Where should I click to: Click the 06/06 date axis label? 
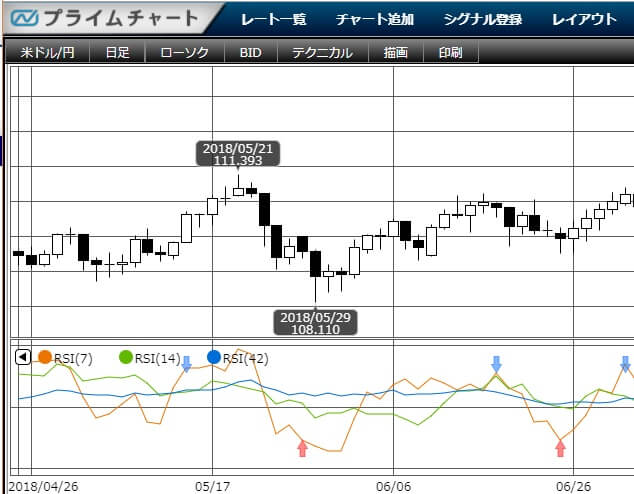point(393,486)
